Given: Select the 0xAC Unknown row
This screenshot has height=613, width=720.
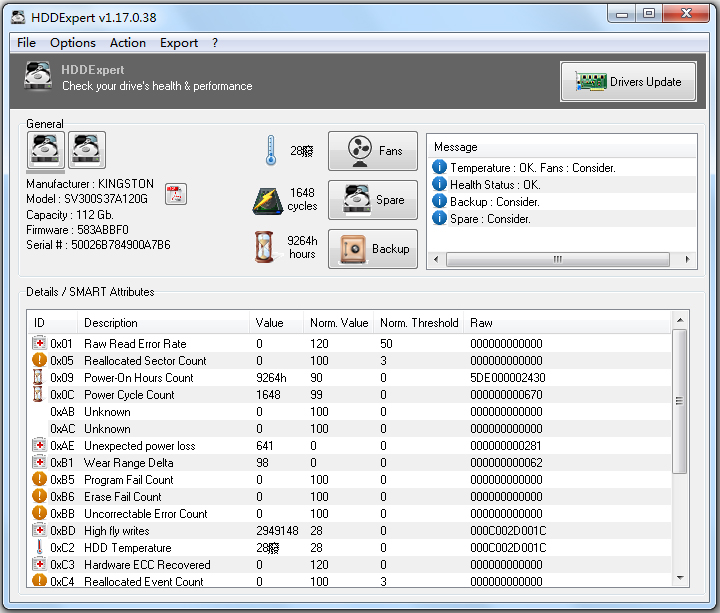Looking at the screenshot, I should point(349,428).
